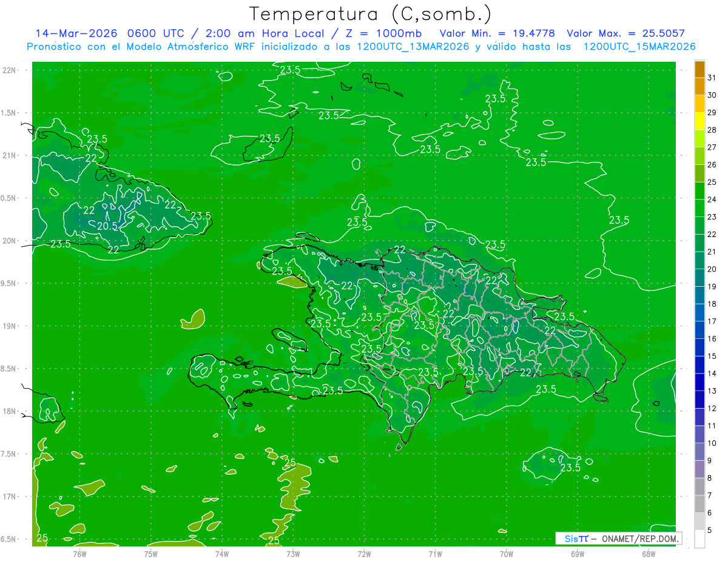
Task: Select the '1200UTC_15MAR2026' valid-until timestamp
Action: pyautogui.click(x=639, y=47)
